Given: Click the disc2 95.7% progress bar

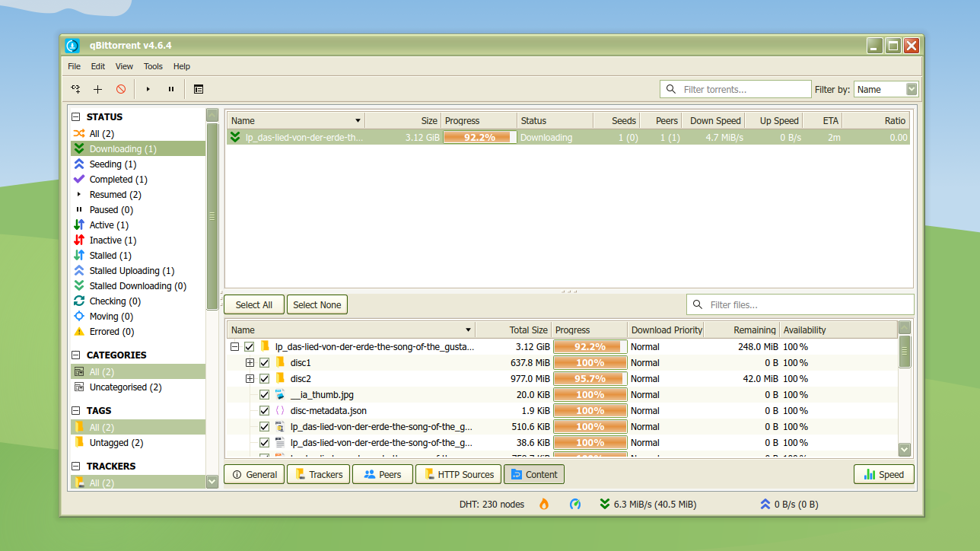Looking at the screenshot, I should pyautogui.click(x=590, y=379).
